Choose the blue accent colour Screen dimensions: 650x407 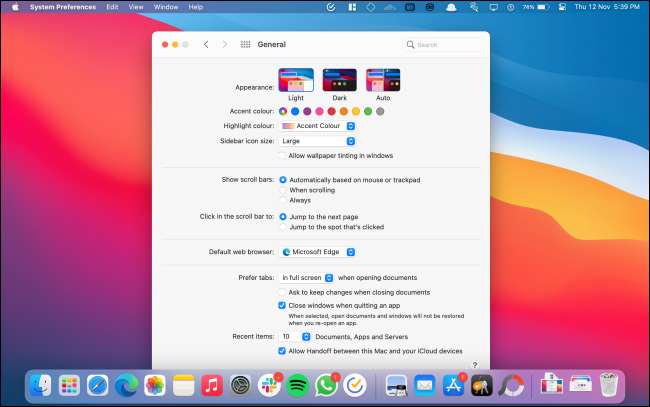tap(295, 111)
